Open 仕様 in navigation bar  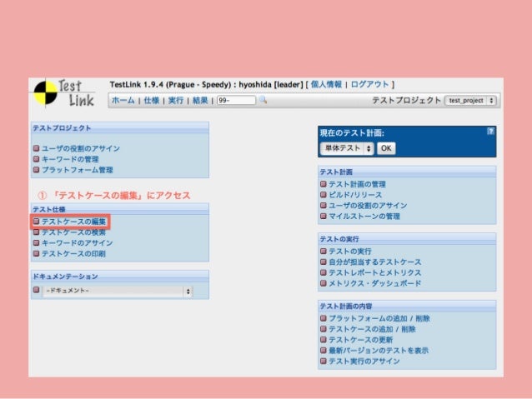tap(151, 100)
